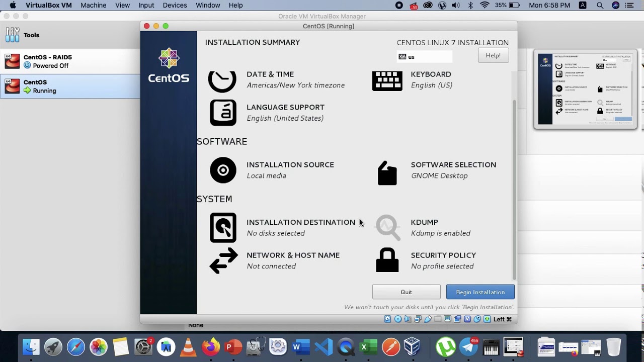Image resolution: width=644 pixels, height=362 pixels.
Task: Click the CentOS VM preview thumbnail
Action: point(586,89)
